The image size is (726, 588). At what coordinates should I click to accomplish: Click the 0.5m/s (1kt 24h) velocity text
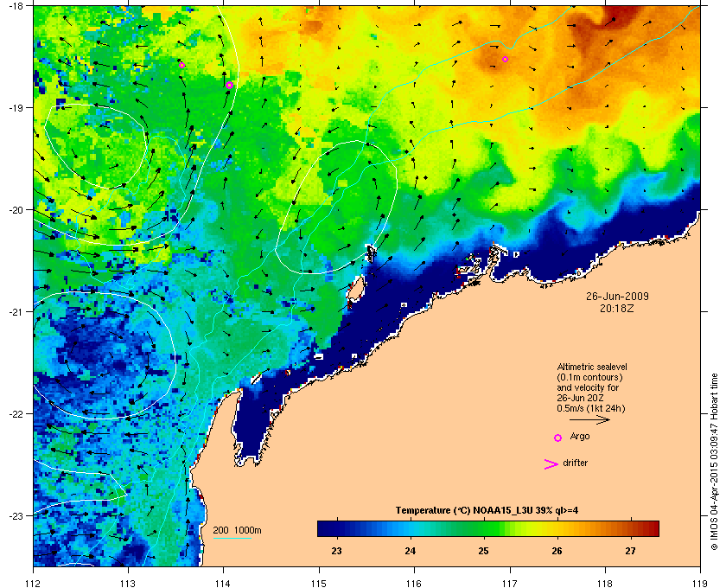tap(591, 409)
